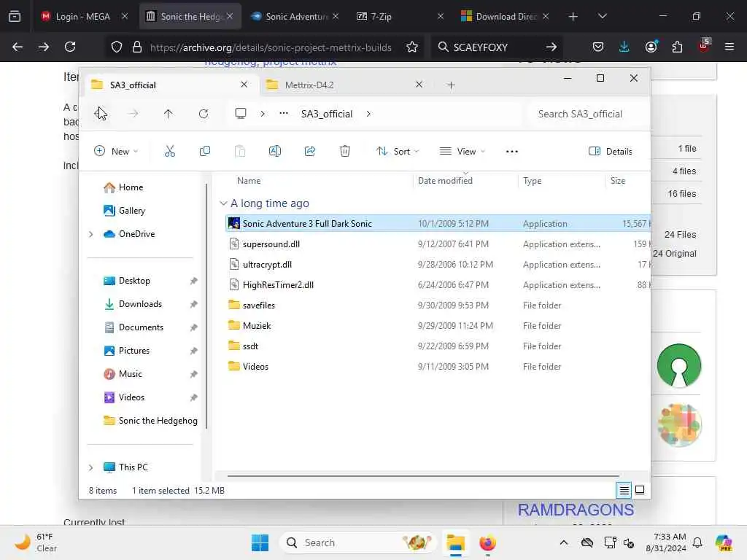Open the See more options ellipsis
747x560 pixels.
(511, 152)
